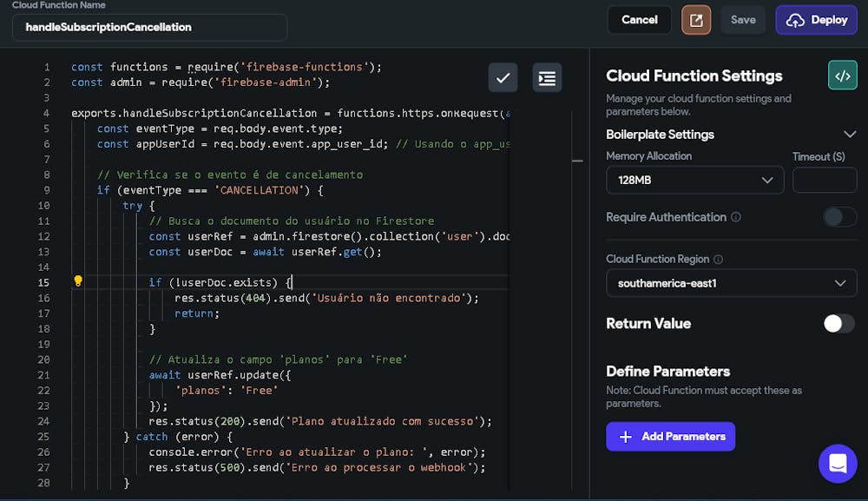Image resolution: width=868 pixels, height=501 pixels.
Task: Toggle the Return Value switch
Action: (x=839, y=323)
